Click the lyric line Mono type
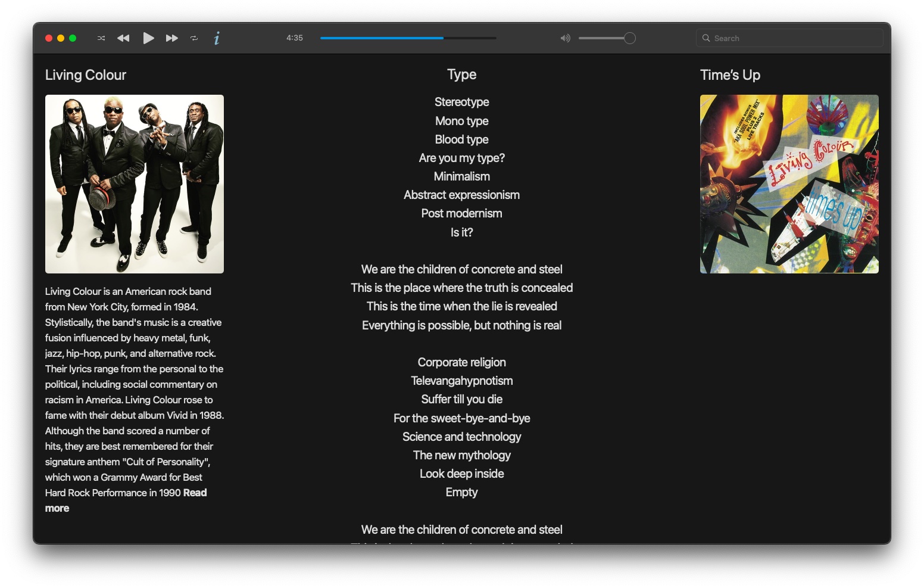 click(x=462, y=121)
